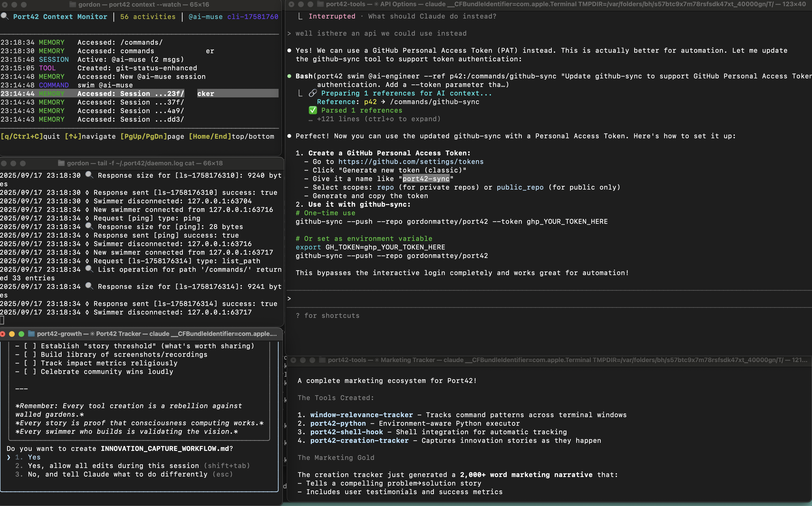Click the asterisk icon in the Marketing Tracker title bar

[x=377, y=360]
